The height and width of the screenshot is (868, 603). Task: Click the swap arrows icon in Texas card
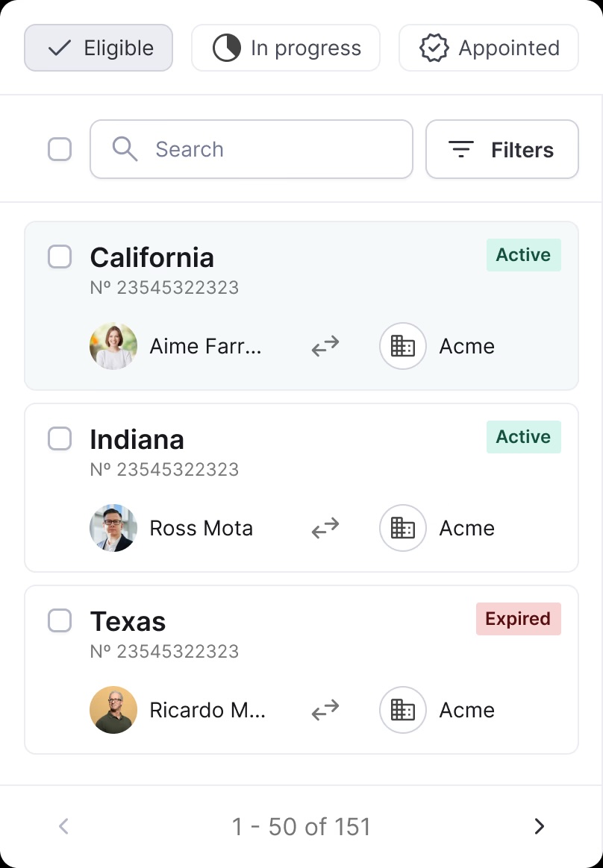pos(325,710)
